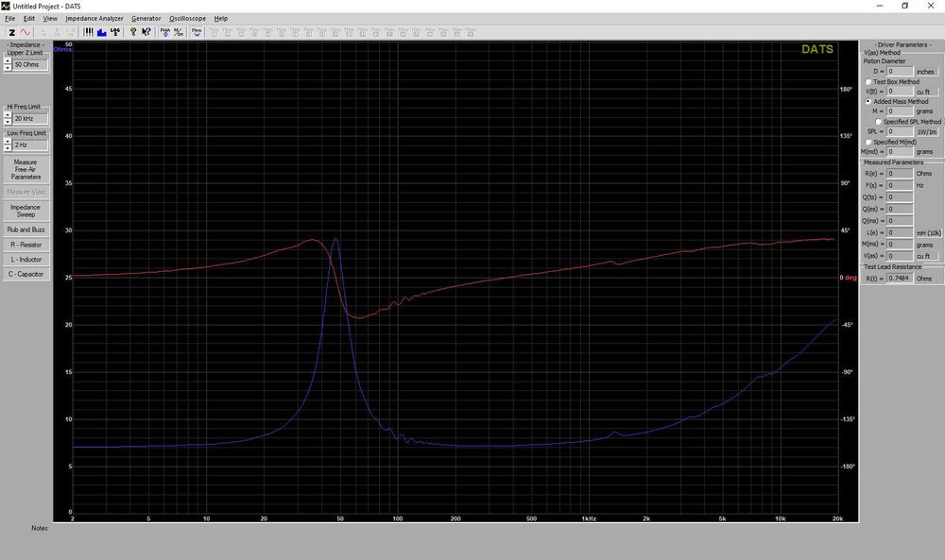Open the 1W/1m unit selector for SPL
The width and height of the screenshot is (945, 560).
click(927, 132)
